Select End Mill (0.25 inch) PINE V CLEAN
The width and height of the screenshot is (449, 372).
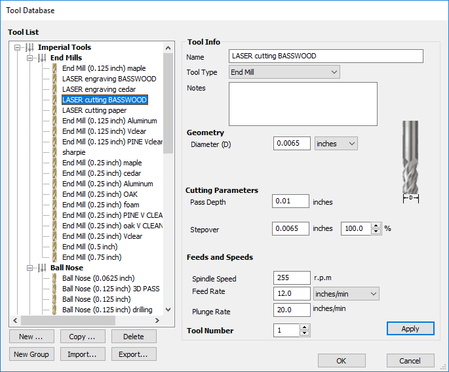coord(112,215)
